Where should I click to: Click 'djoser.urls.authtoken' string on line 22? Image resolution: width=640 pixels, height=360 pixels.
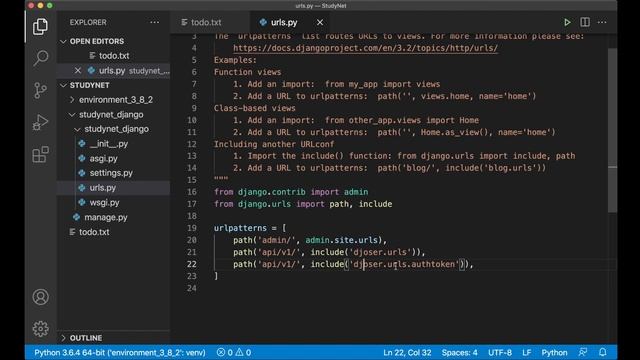(x=404, y=264)
